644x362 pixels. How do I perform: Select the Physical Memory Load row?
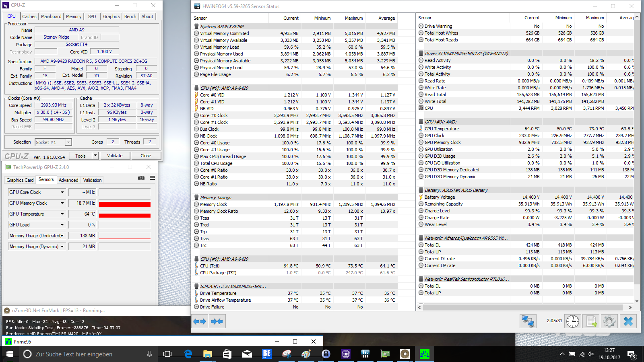click(295, 68)
